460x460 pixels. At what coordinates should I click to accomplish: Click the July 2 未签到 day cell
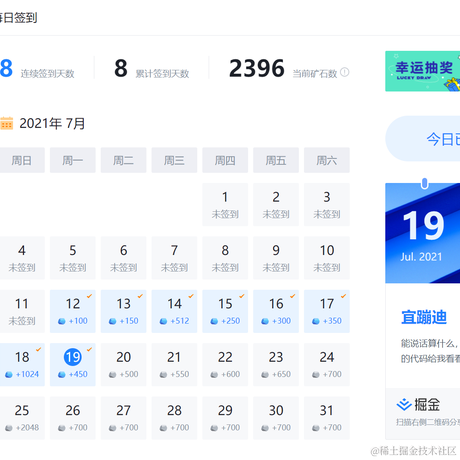(276, 204)
